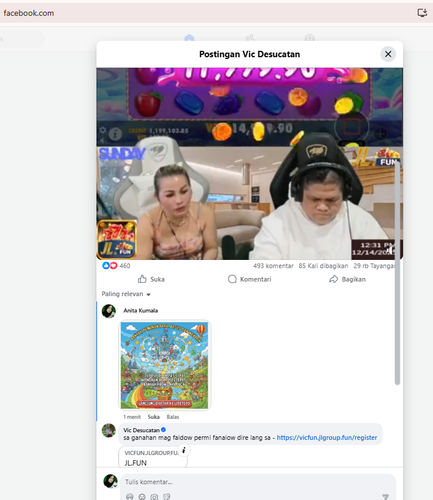Click the send arrow in comment box
This screenshot has height=500, width=433.
[385, 497]
